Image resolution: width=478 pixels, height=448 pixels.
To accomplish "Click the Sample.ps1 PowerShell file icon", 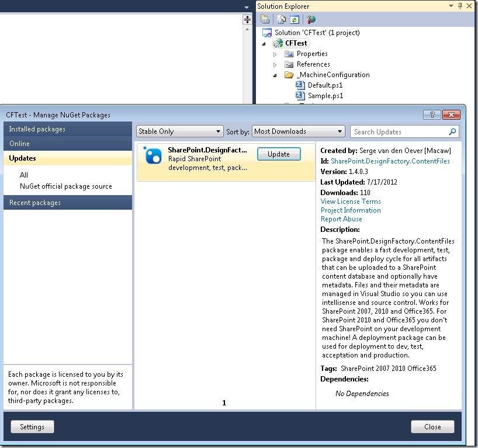I will 300,96.
